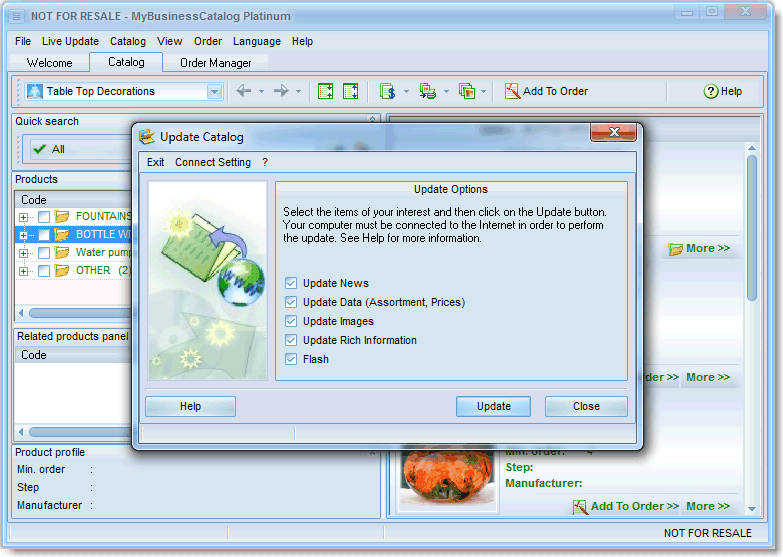Open the Language menu
The width and height of the screenshot is (783, 557).
[257, 41]
